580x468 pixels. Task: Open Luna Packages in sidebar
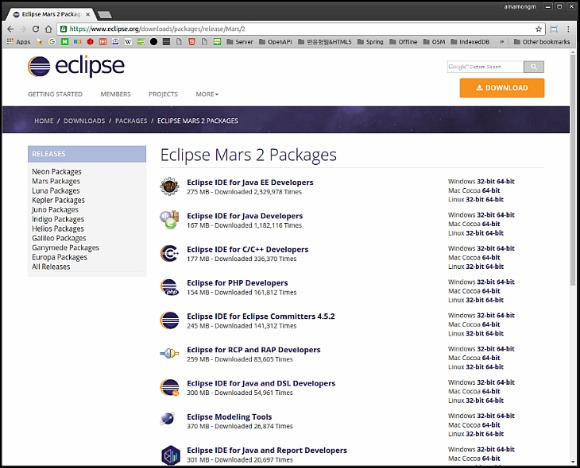click(x=56, y=191)
